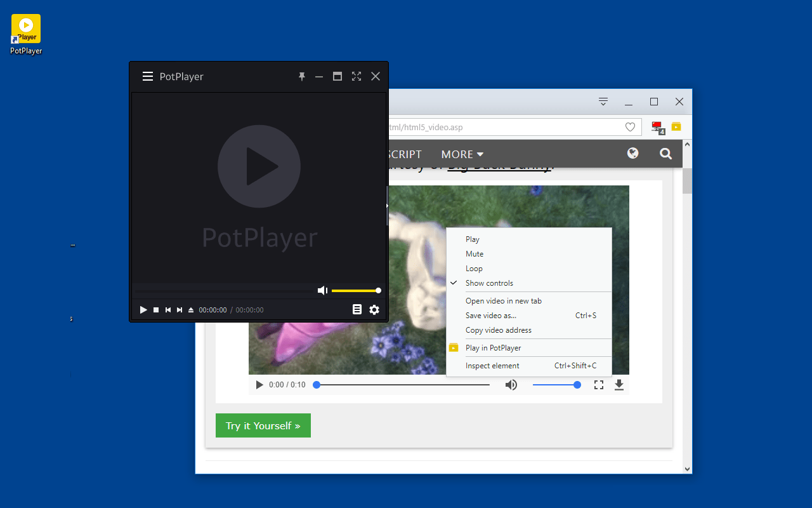Download the video using the download icon
The width and height of the screenshot is (812, 508).
[619, 384]
